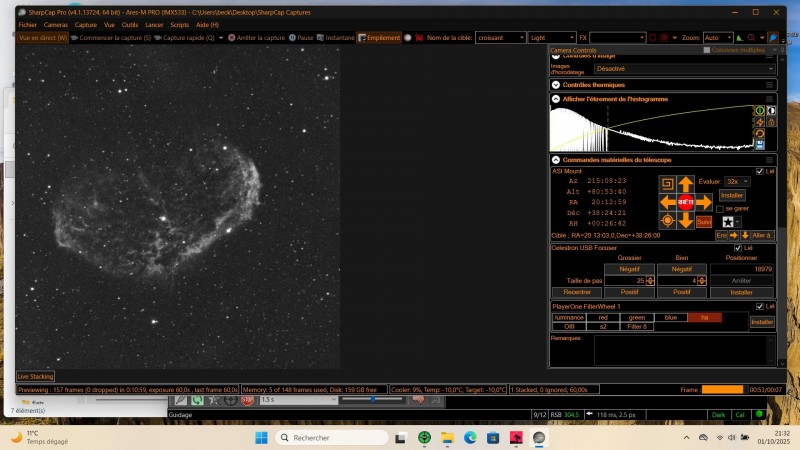The height and width of the screenshot is (450, 800).
Task: Click the lock icon beside the histogram
Action: click(x=771, y=122)
